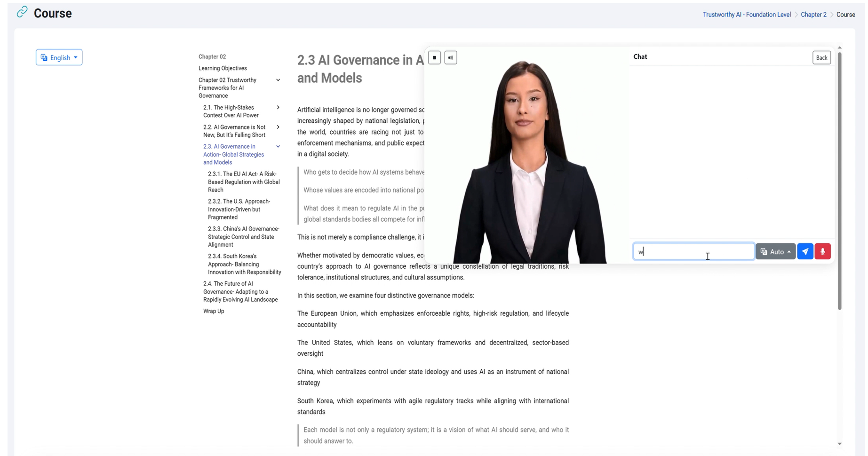The image size is (868, 456).
Task: Open the Wrap Up section
Action: pos(214,311)
